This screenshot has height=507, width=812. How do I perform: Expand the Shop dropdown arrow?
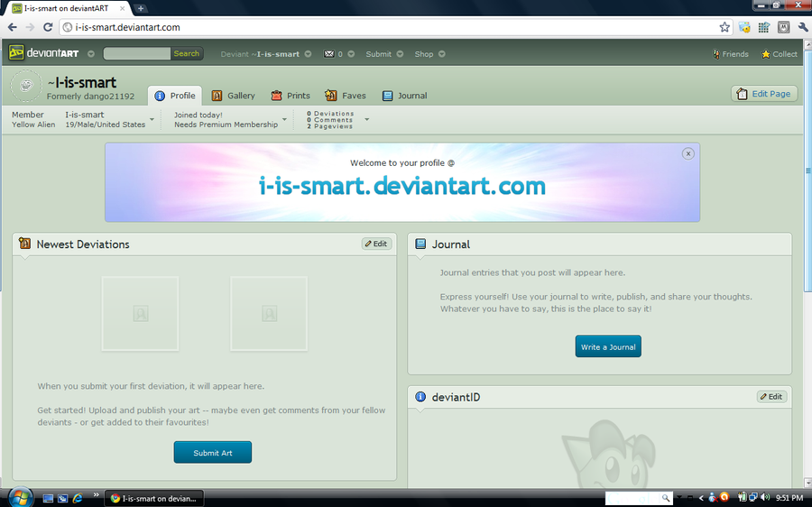442,54
